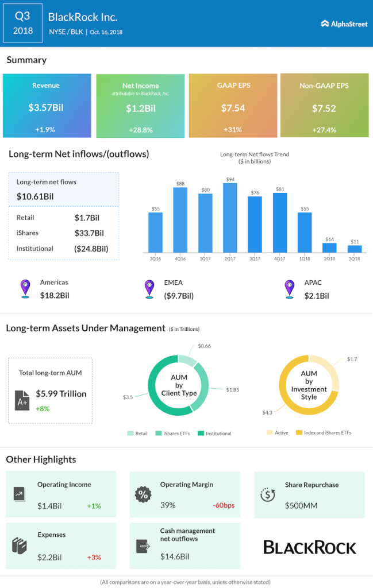373x588 pixels.
Task: Click the A+ document icon
Action: pos(22,400)
